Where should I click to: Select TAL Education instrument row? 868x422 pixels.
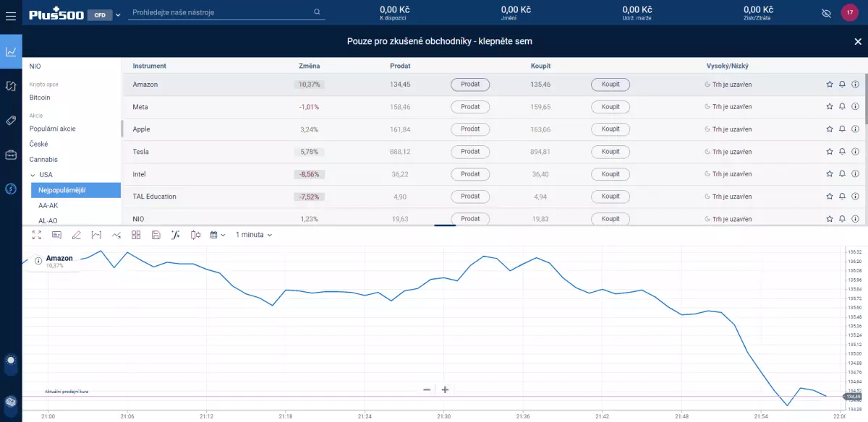494,197
